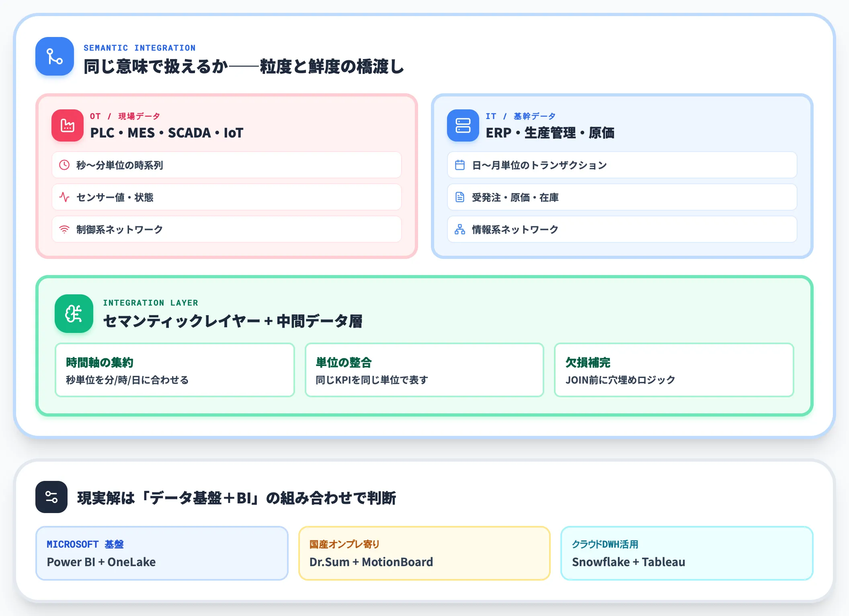Click the blue branch icon beside SEMANTIC INTEGRATION
Image resolution: width=849 pixels, height=616 pixels.
pyautogui.click(x=55, y=56)
